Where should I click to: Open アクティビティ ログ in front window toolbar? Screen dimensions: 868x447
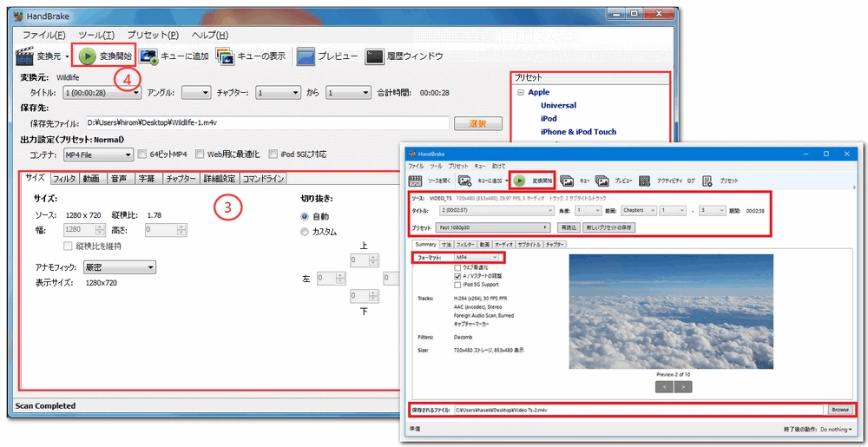(667, 181)
